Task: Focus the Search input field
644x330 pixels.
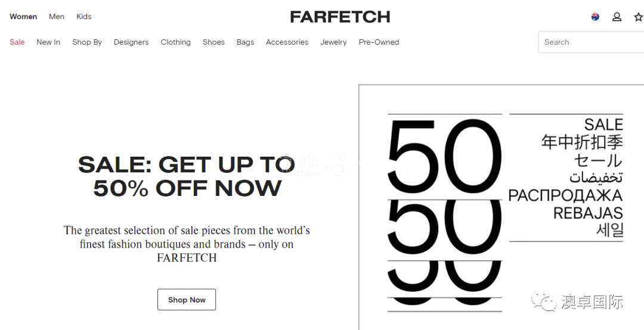Action: 591,42
